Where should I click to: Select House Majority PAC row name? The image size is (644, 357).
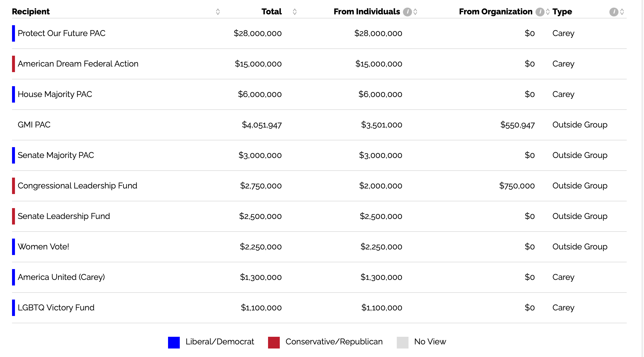(55, 94)
